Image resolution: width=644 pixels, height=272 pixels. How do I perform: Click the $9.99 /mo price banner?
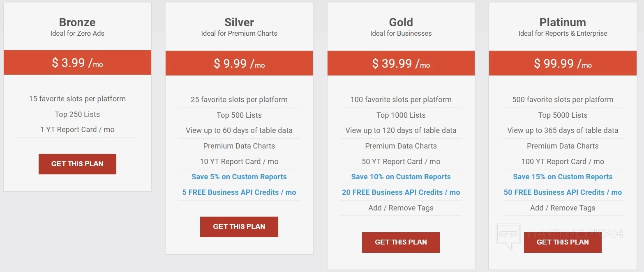[x=239, y=64]
